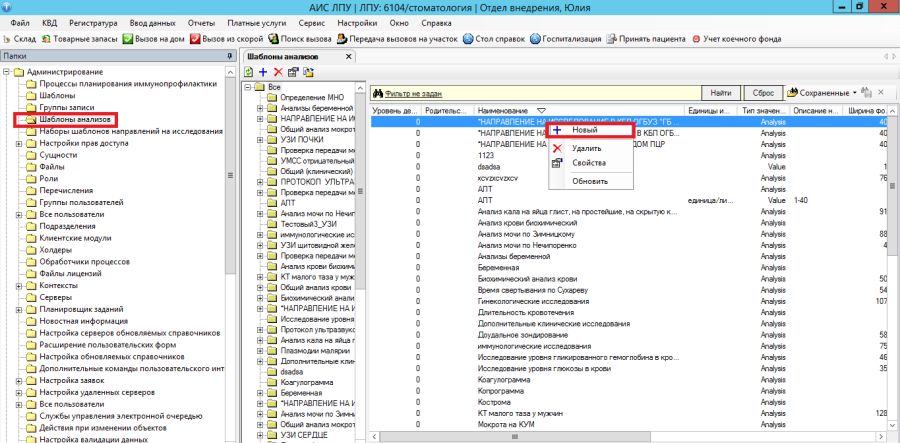Screen dimensions: 900x443
Task: Open Стол справок from toolbar
Action: (x=494, y=39)
